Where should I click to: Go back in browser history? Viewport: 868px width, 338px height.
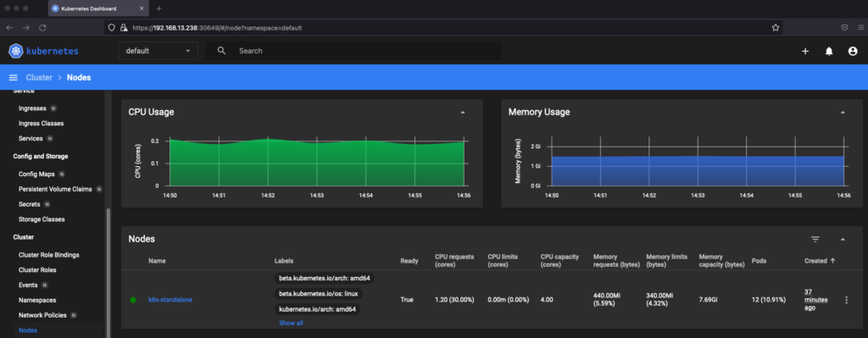[9, 28]
